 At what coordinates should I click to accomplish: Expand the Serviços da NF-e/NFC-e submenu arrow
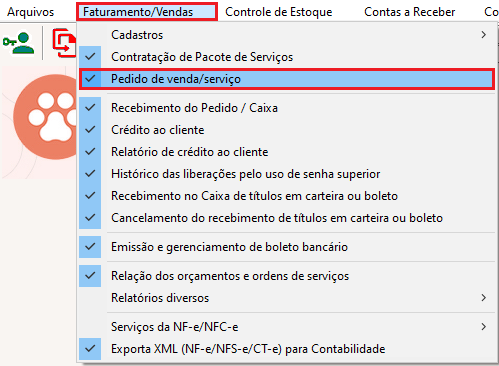(484, 327)
